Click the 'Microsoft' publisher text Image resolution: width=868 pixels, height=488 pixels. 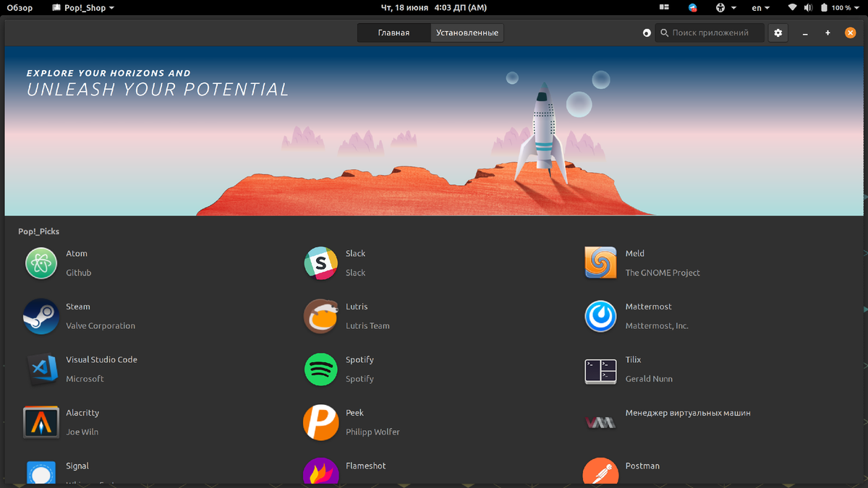85,379
